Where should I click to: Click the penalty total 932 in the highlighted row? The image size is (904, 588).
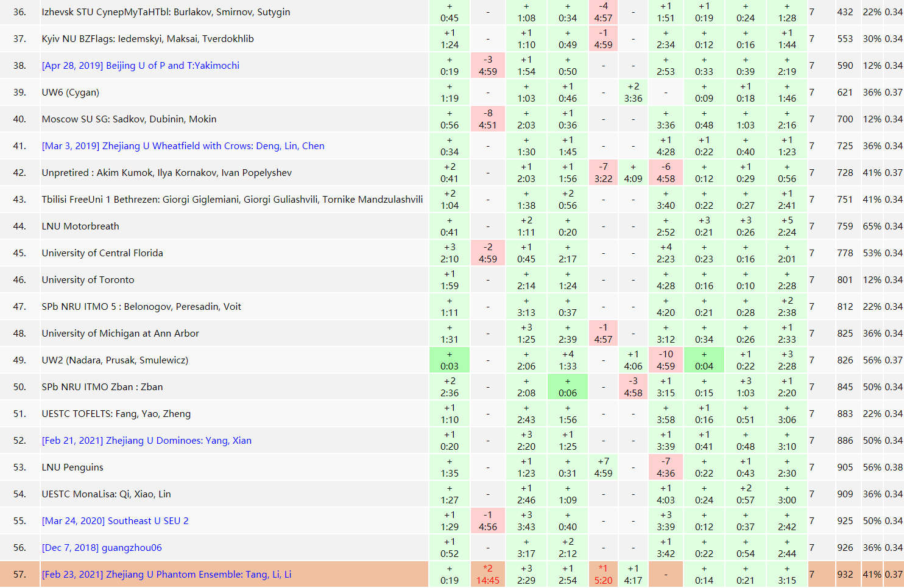845,575
